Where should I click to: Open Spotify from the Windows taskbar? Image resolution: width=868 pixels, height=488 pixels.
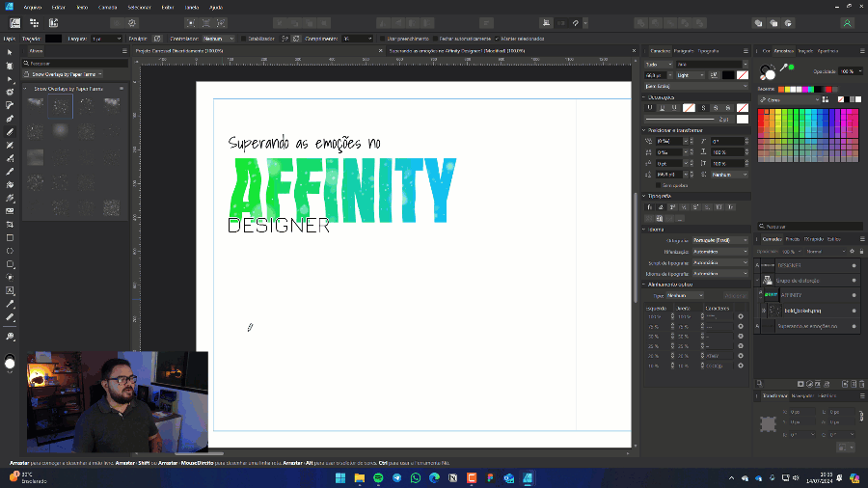378,478
